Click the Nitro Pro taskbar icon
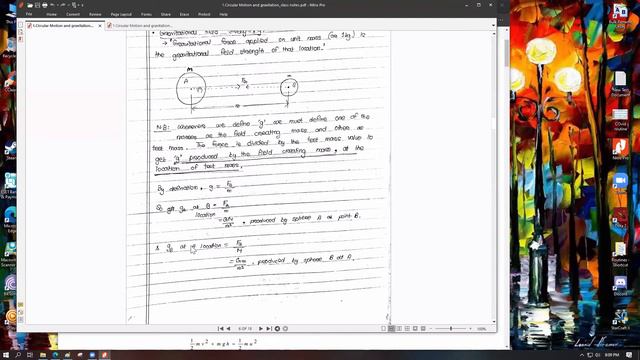This screenshot has height=360, width=640. (104, 355)
